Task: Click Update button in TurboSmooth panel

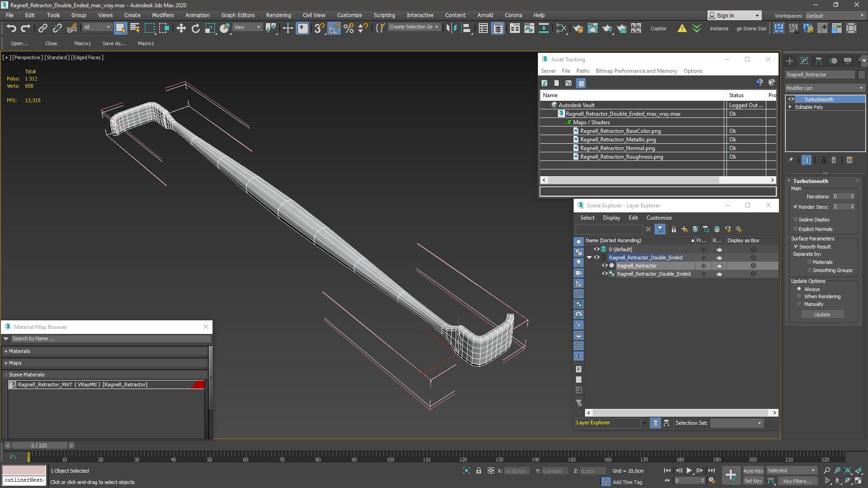Action: (822, 314)
